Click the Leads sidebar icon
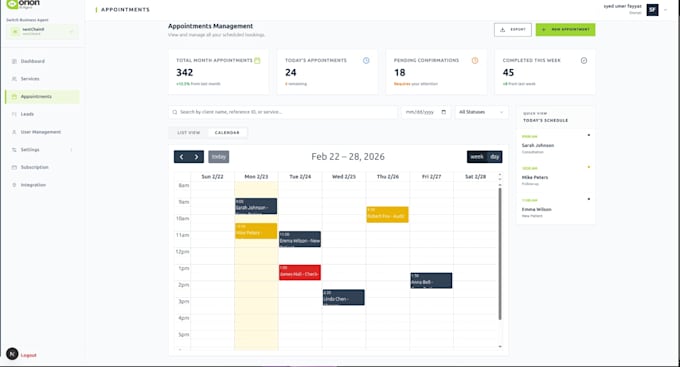680x367 pixels. [14, 114]
